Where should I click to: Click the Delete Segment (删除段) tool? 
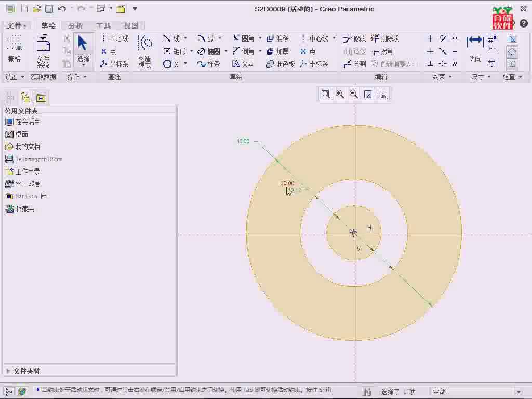pyautogui.click(x=385, y=38)
